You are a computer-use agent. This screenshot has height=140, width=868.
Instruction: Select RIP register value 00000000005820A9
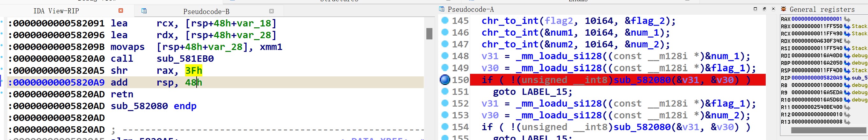point(816,78)
